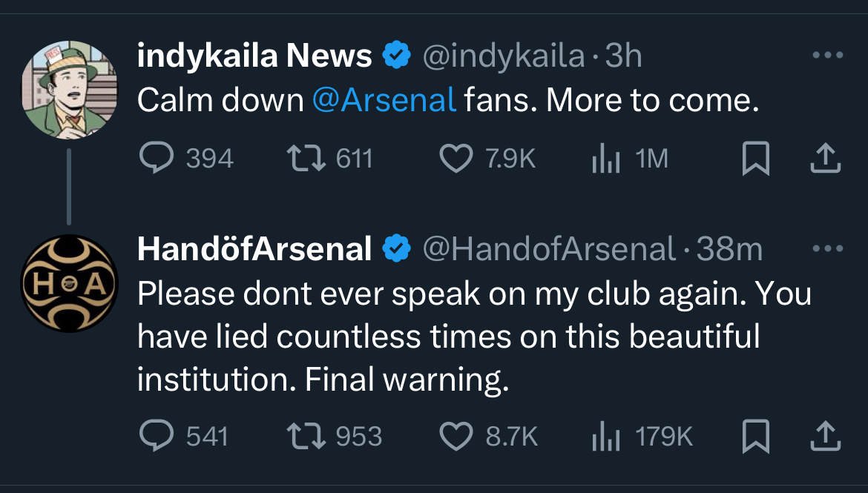
Task: Reply to the HandöfArsenal tweet
Action: click(156, 437)
